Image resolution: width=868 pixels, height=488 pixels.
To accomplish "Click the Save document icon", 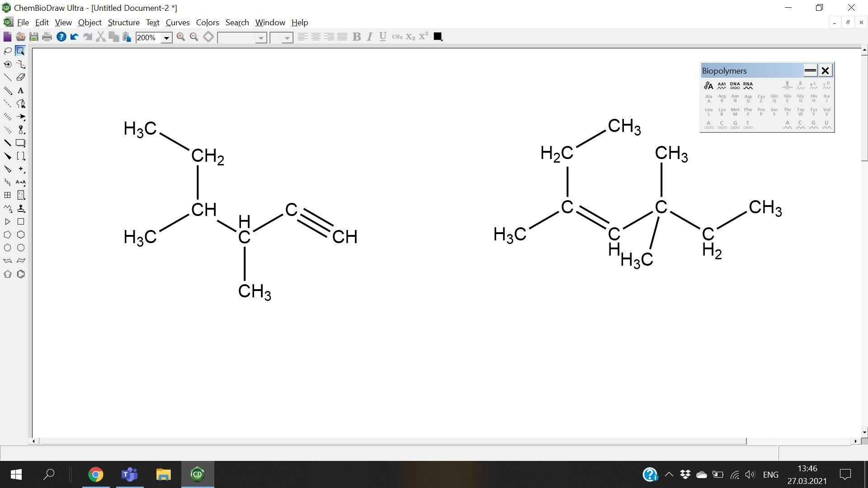I will pos(34,37).
